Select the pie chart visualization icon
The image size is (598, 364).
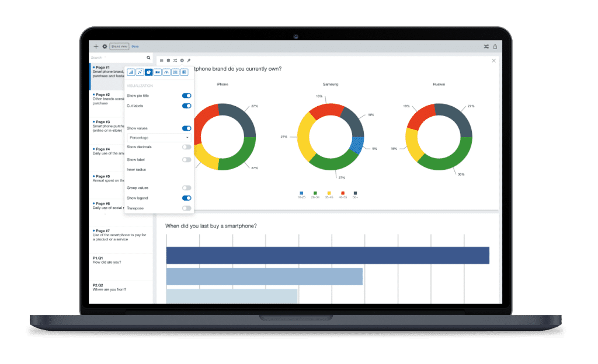[148, 72]
